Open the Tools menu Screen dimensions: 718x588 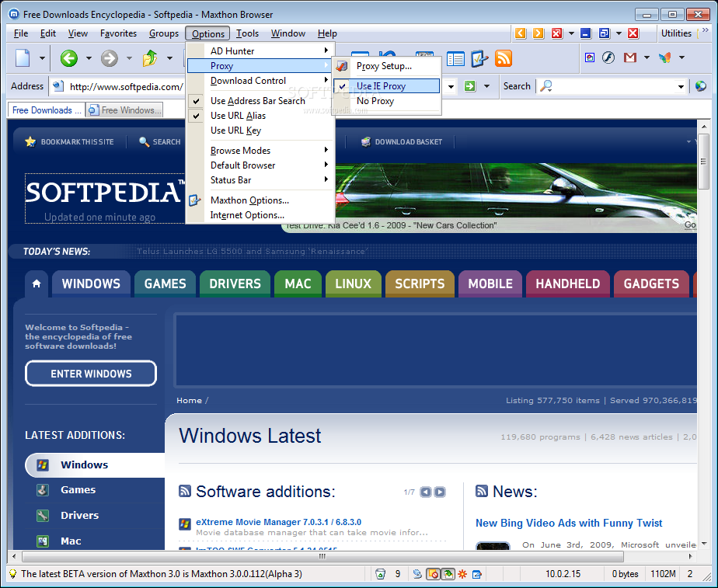[247, 33]
